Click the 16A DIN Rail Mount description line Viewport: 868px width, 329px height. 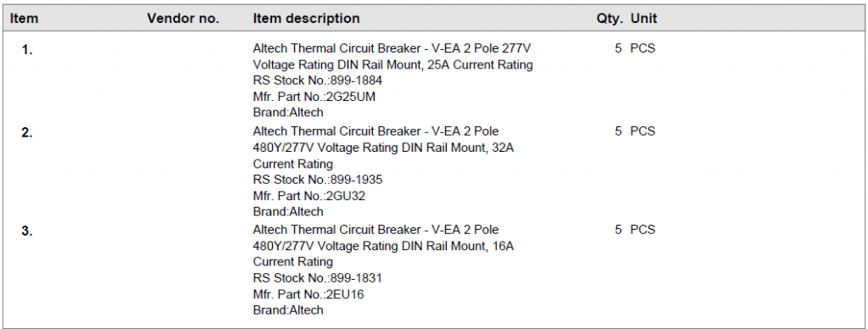click(384, 246)
